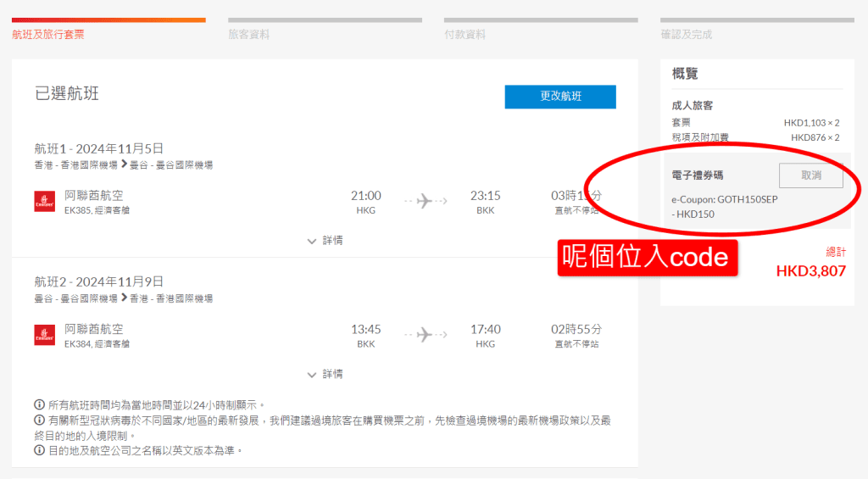Click 取消 to remove the e-coupon
Image resolution: width=868 pixels, height=479 pixels.
click(x=811, y=175)
